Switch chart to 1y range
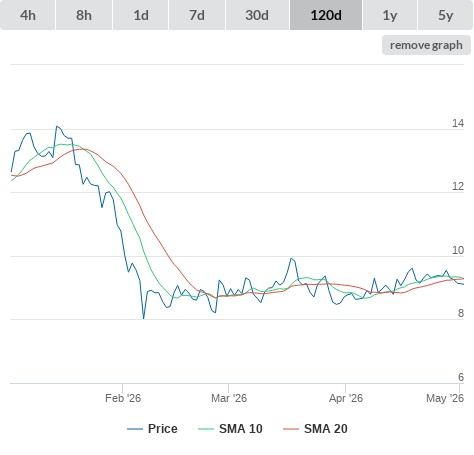This screenshot has width=474, height=455. 390,15
